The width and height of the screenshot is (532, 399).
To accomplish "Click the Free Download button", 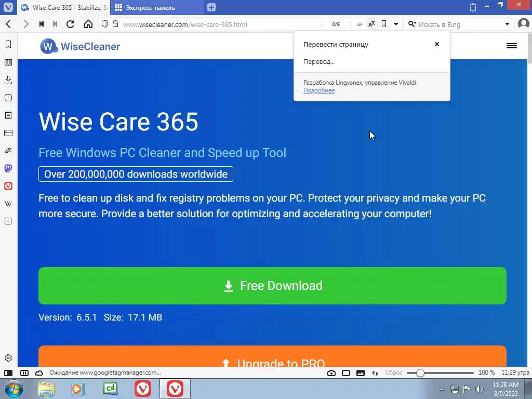I will click(x=272, y=286).
